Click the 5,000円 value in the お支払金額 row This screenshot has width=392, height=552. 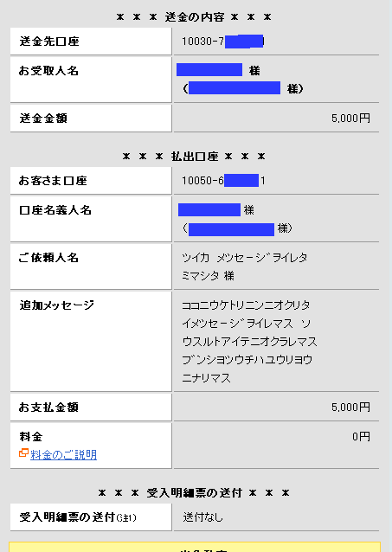[350, 408]
